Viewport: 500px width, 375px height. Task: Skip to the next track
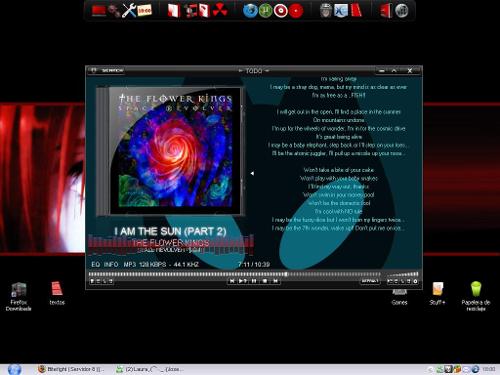coord(276,281)
